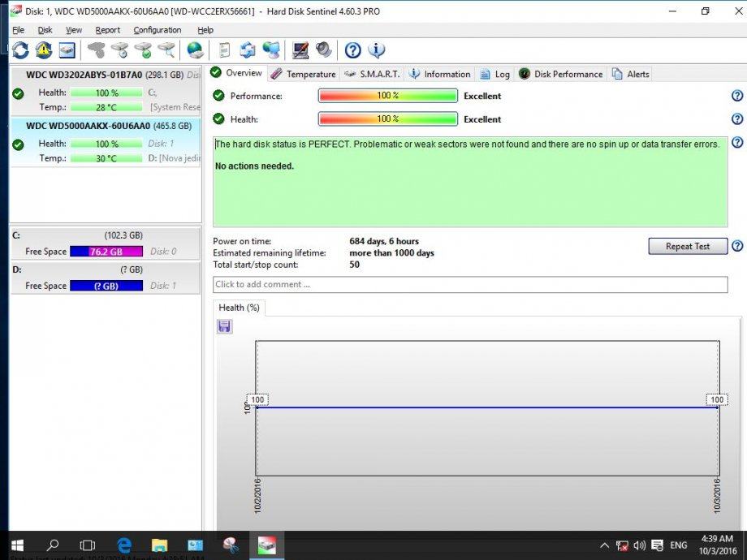This screenshot has width=747, height=560.
Task: Click the help icon beside Health bar
Action: pyautogui.click(x=737, y=118)
